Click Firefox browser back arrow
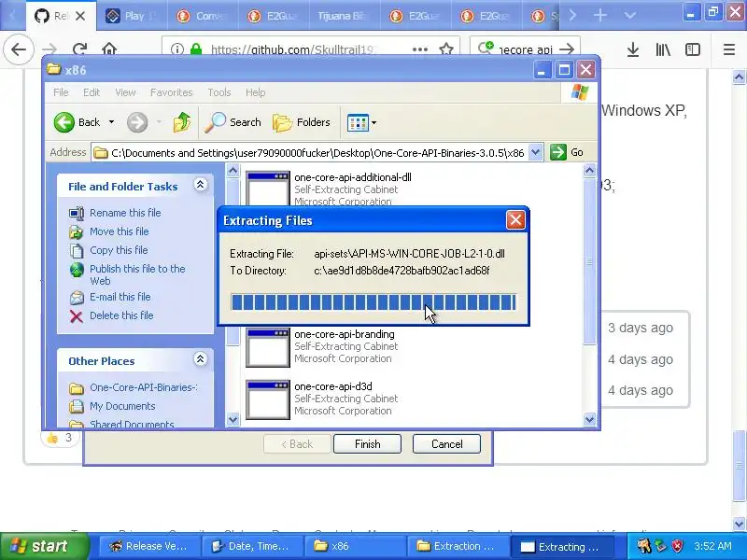747x560 pixels. tap(19, 49)
